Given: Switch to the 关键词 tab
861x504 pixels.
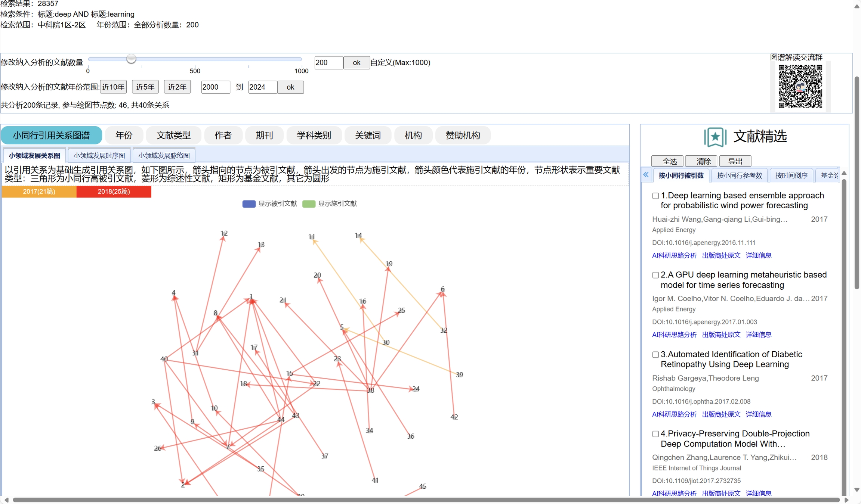Looking at the screenshot, I should [x=368, y=135].
